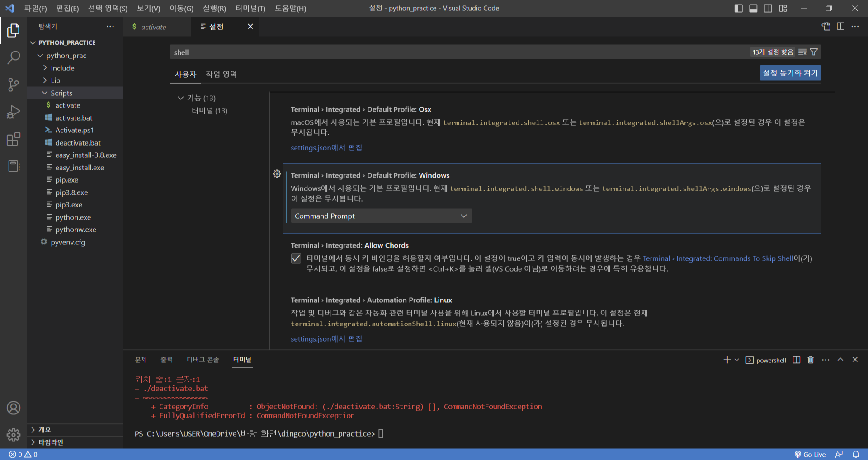This screenshot has height=460, width=868.
Task: Open the feedback icon in status bar
Action: [839, 455]
